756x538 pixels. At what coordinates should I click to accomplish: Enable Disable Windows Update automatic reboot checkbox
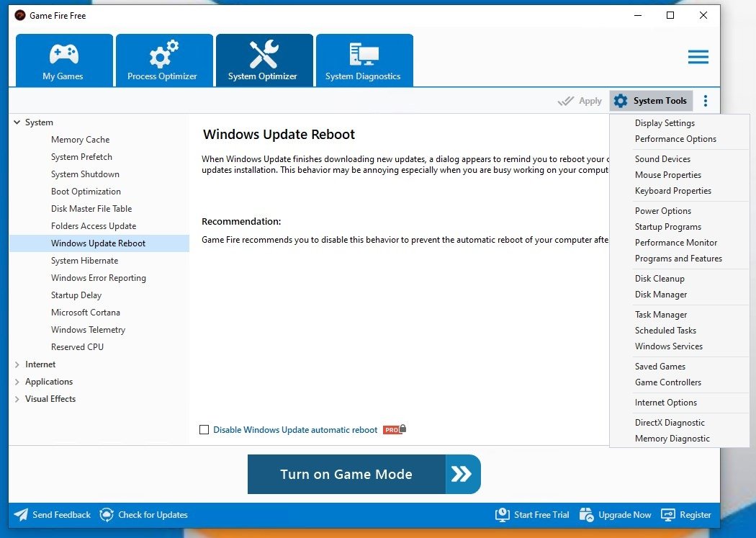pyautogui.click(x=204, y=429)
